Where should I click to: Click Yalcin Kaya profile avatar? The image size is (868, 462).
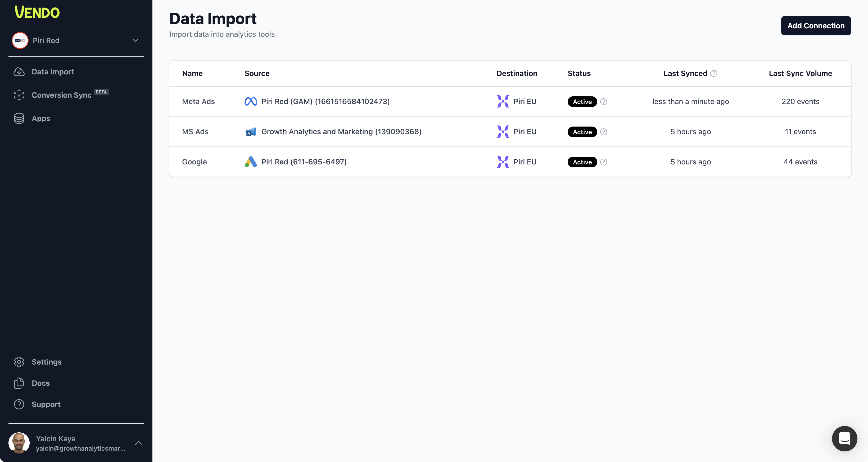19,443
